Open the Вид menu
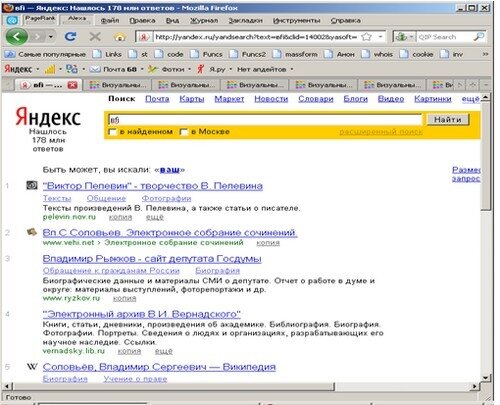Viewport: 500px width, 405px height. (172, 20)
